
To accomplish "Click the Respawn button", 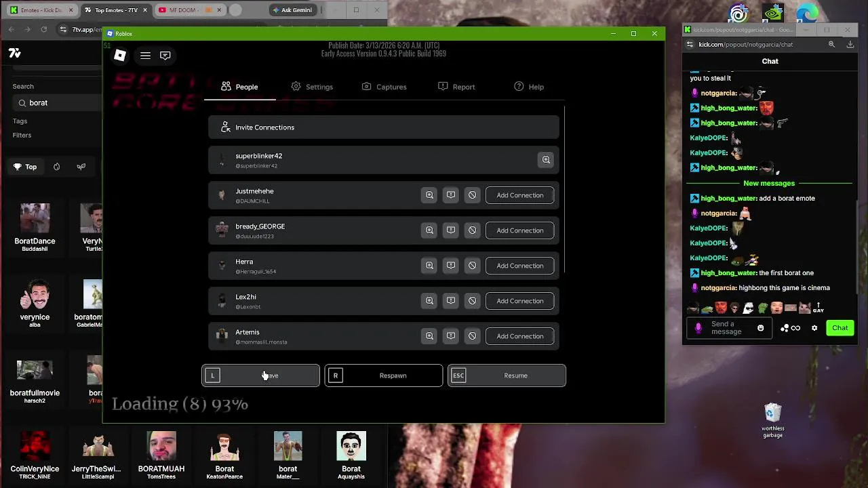I will [x=384, y=375].
